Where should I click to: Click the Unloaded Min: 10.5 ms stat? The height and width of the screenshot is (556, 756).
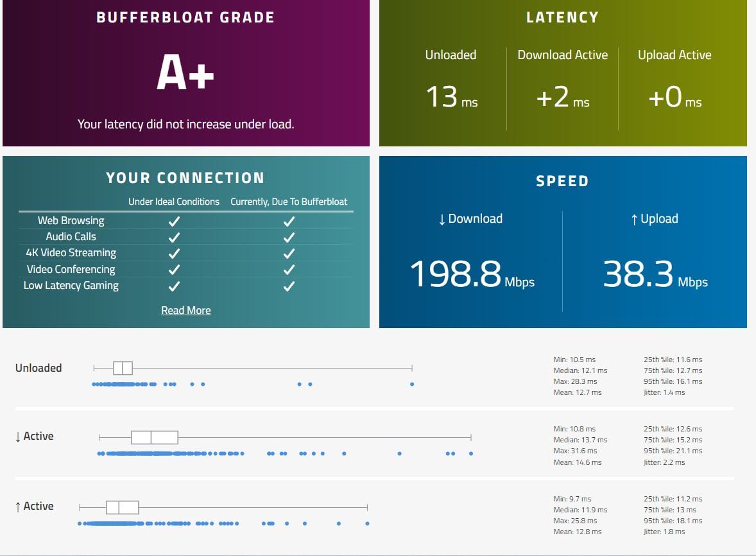(575, 360)
